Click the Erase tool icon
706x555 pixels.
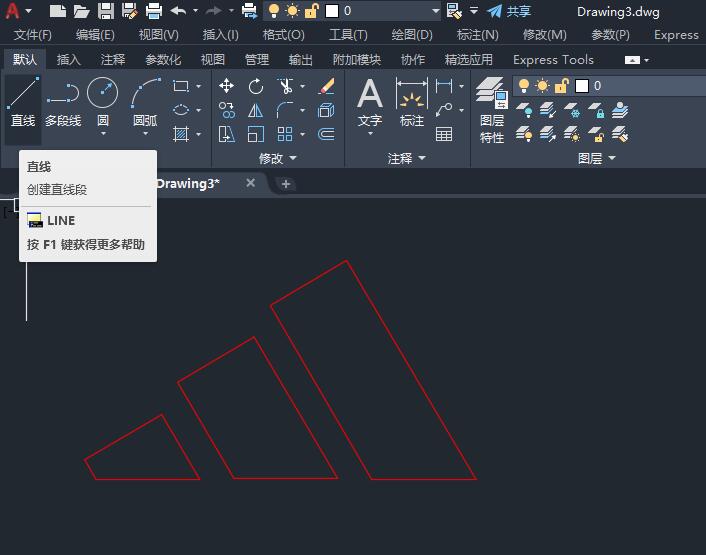click(326, 86)
